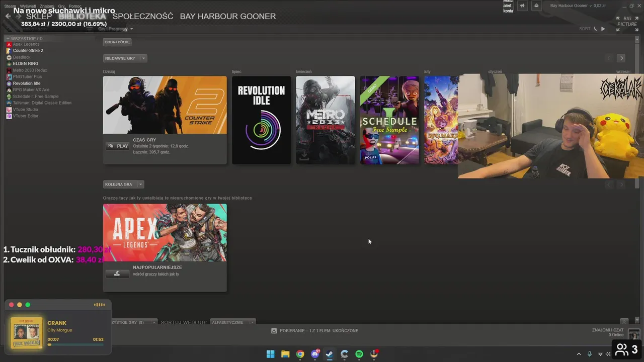The width and height of the screenshot is (644, 362).
Task: Open the Gry menu
Action: point(61,6)
